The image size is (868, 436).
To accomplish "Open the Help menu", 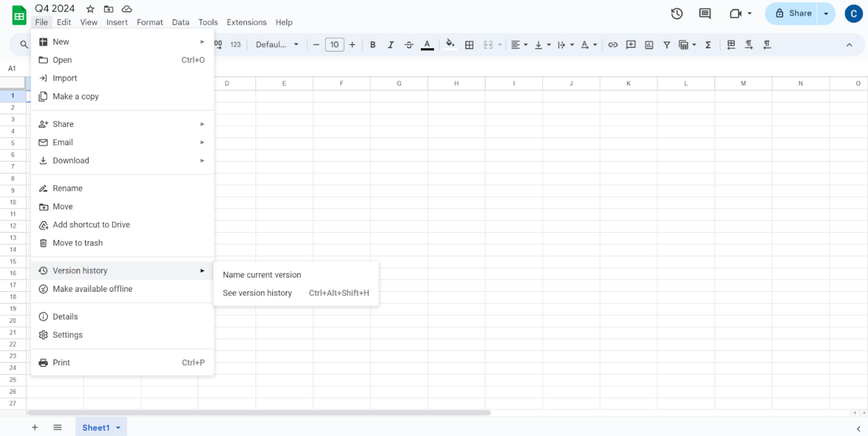I will pos(284,22).
